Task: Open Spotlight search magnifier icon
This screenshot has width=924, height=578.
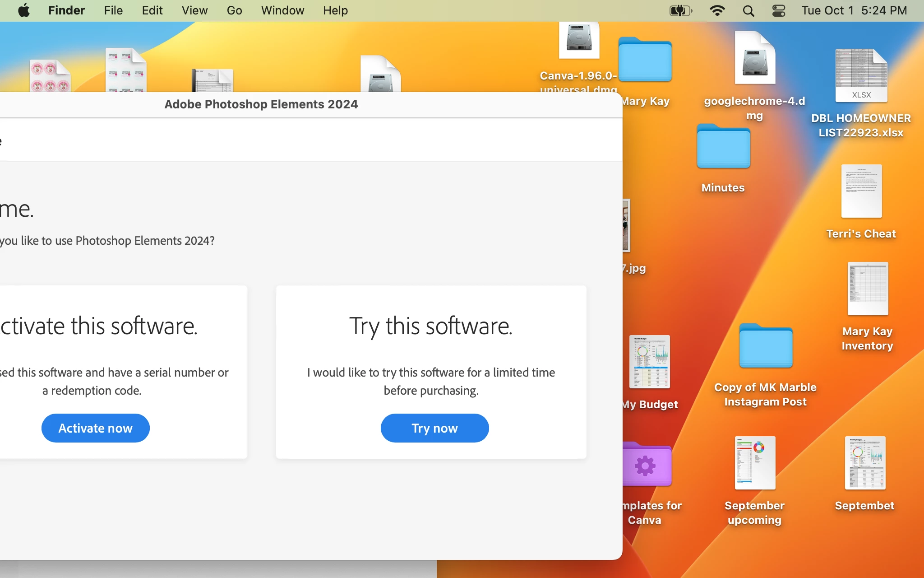Action: click(x=748, y=10)
